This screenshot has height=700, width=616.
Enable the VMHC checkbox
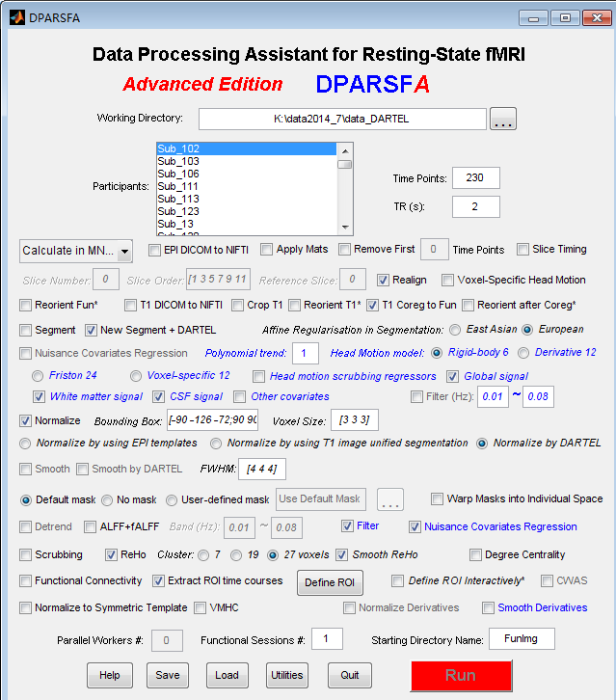click(x=200, y=607)
